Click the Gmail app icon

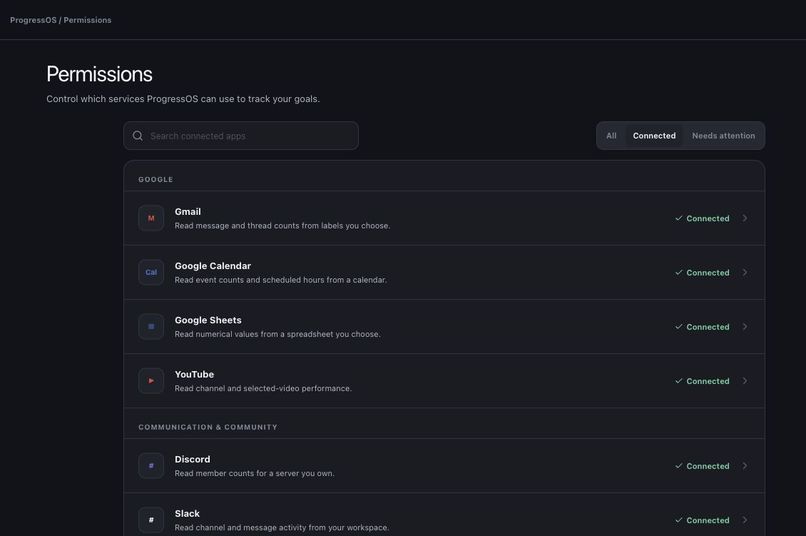(151, 218)
